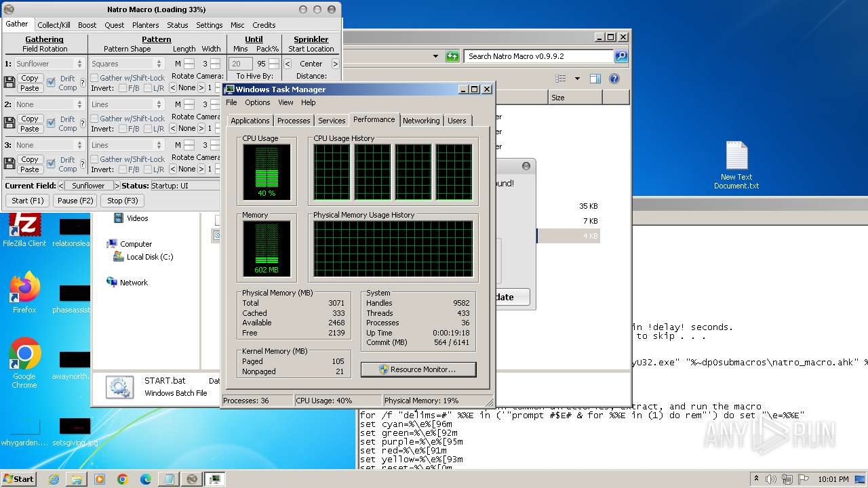Image resolution: width=868 pixels, height=488 pixels.
Task: Open FileZilla Client desktop shortcut
Action: (24, 230)
